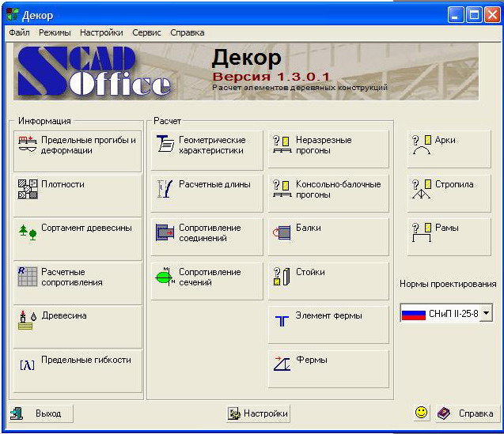Open the Фермы calculation mode

[x=328, y=369]
